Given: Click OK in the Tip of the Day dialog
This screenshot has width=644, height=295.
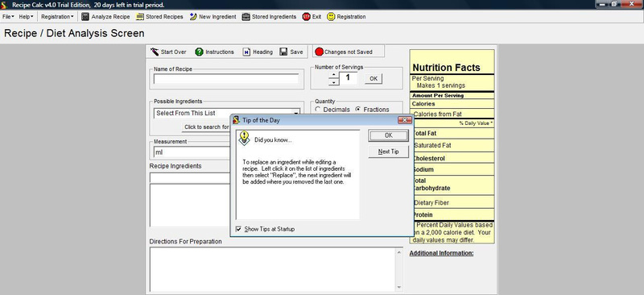Looking at the screenshot, I should (389, 135).
